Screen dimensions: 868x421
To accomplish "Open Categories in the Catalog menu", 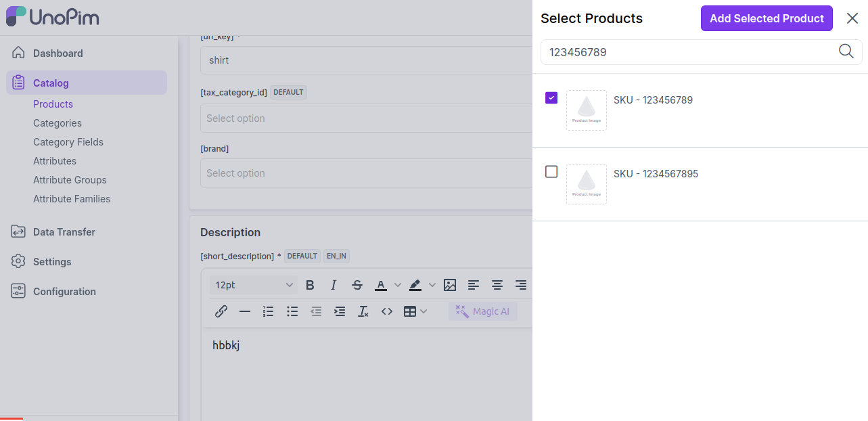I will coord(58,123).
